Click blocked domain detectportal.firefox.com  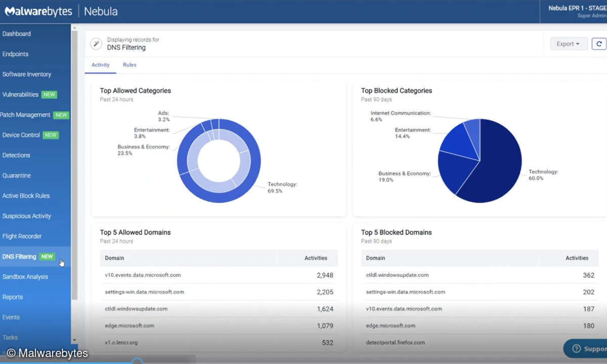(x=396, y=342)
